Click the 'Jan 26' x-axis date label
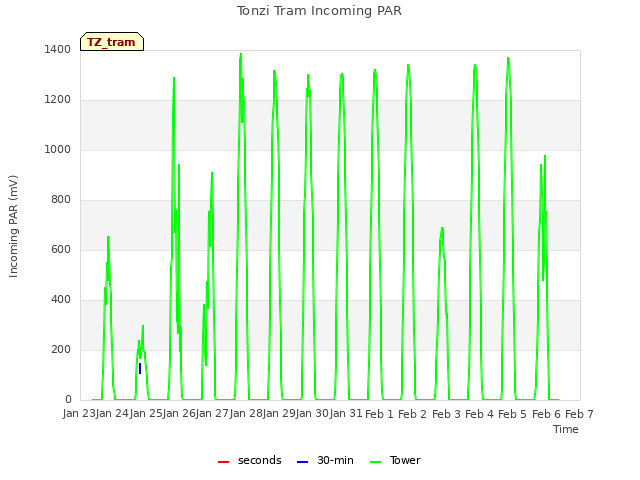 coord(179,413)
